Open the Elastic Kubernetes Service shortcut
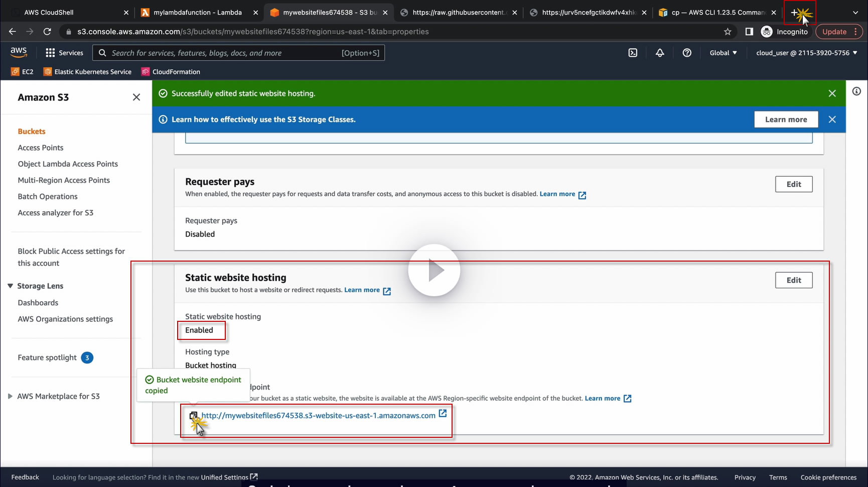 88,72
